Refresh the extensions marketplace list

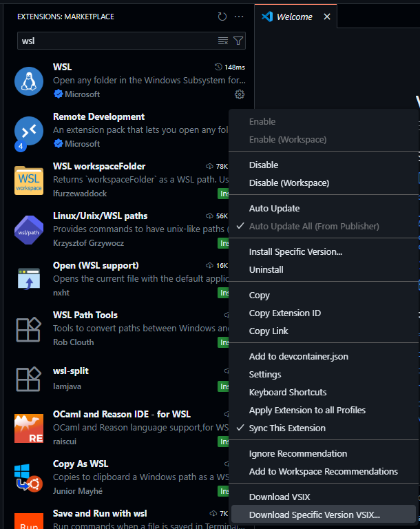tap(222, 17)
